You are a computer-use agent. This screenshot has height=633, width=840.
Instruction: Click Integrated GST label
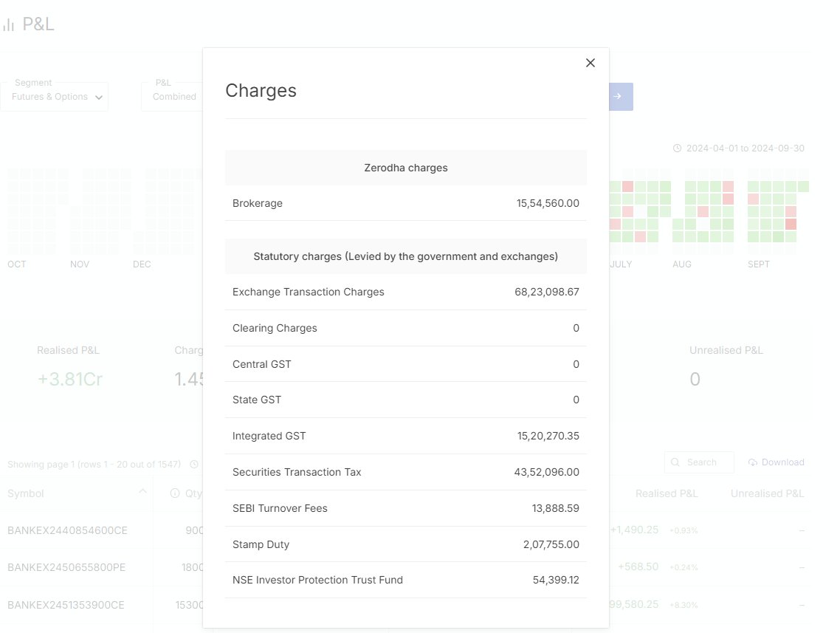pos(269,436)
